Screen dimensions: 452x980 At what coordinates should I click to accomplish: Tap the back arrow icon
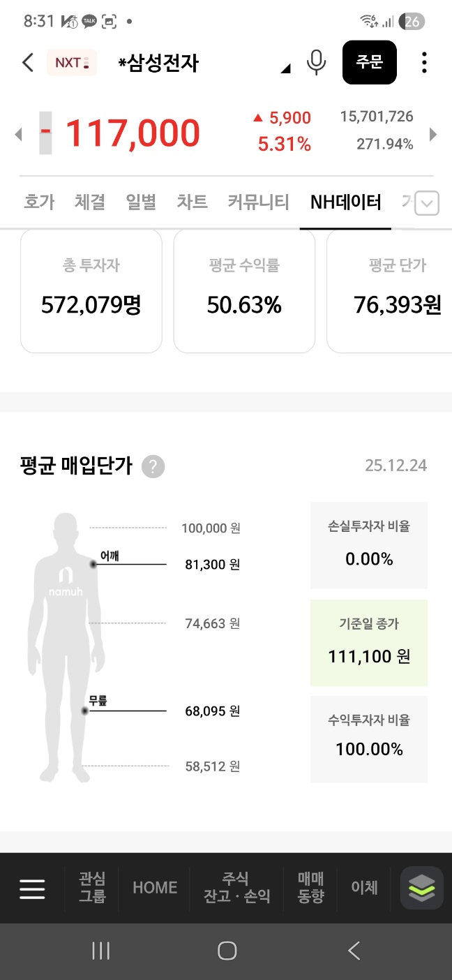[28, 63]
